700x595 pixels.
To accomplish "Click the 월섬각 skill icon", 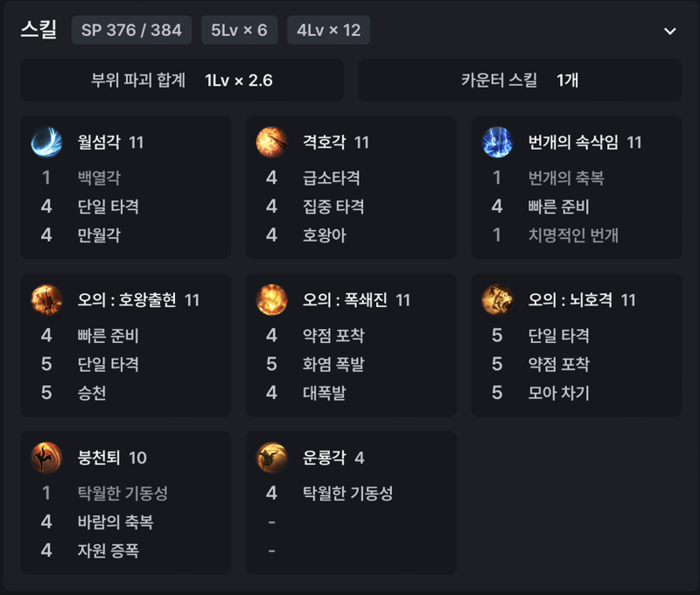I will [x=46, y=143].
